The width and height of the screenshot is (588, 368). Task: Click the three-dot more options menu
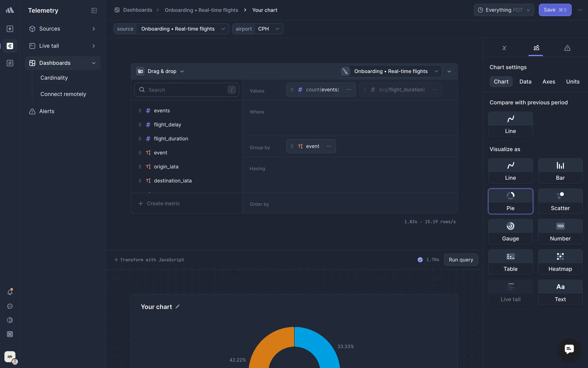[580, 10]
